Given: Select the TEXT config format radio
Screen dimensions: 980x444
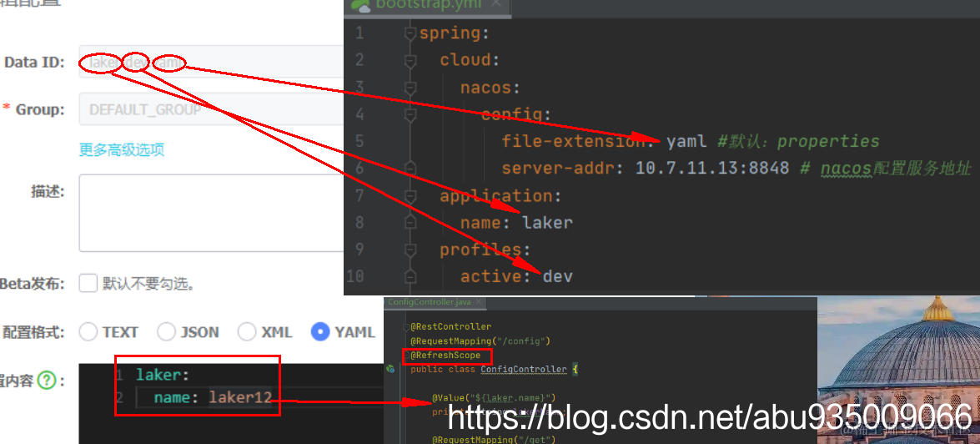Looking at the screenshot, I should click(88, 331).
